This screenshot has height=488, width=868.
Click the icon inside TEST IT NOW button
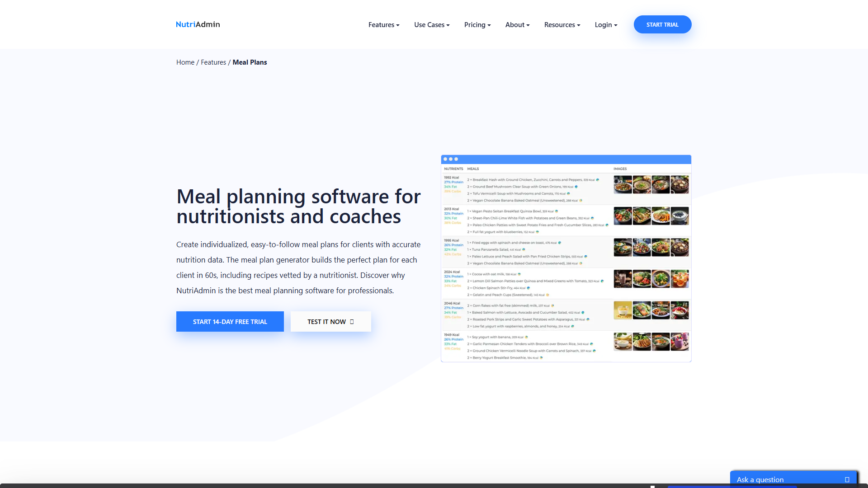pos(352,322)
